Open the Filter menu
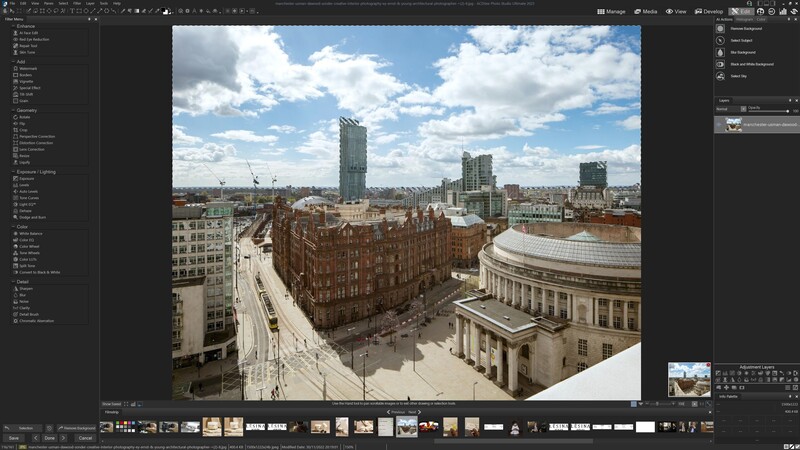This screenshot has height=450, width=800. 77,3
